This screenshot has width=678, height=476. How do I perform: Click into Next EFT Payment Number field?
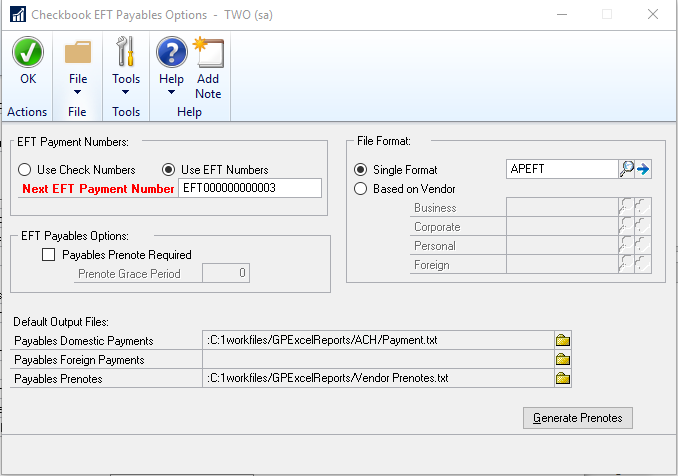point(250,188)
